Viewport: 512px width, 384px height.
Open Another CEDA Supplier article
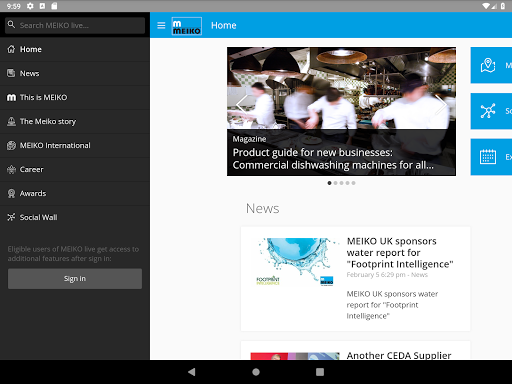coord(399,355)
